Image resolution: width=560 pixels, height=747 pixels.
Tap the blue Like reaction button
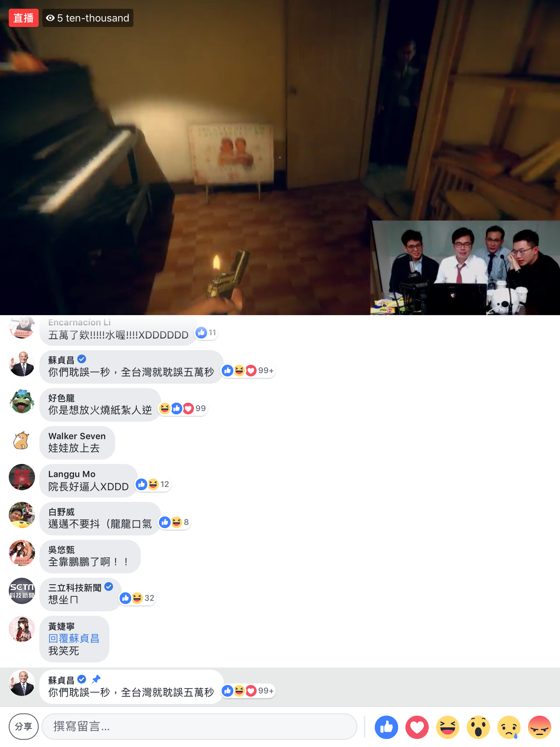(x=386, y=727)
